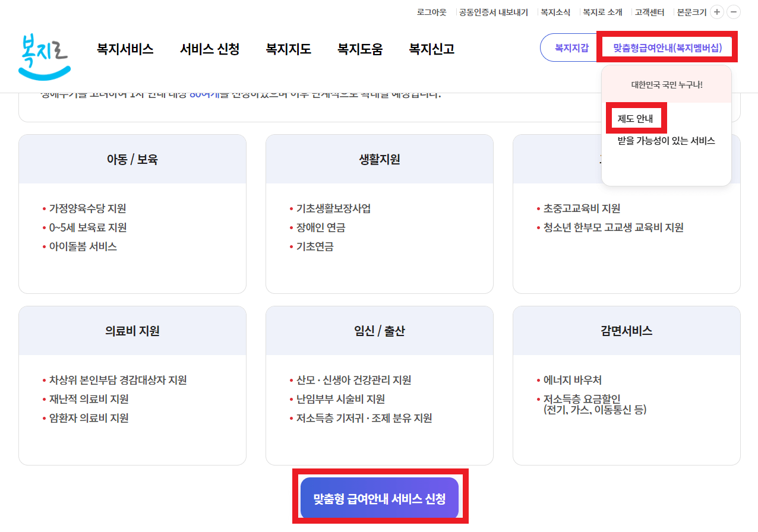
Task: Select 복지지도 from the navigation
Action: (288, 49)
